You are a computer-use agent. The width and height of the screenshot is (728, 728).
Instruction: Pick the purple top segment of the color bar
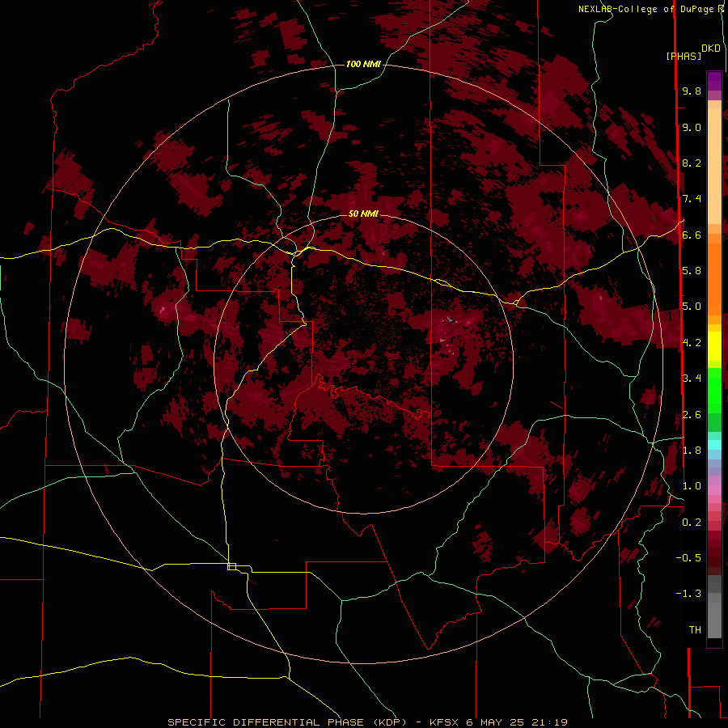tap(714, 81)
